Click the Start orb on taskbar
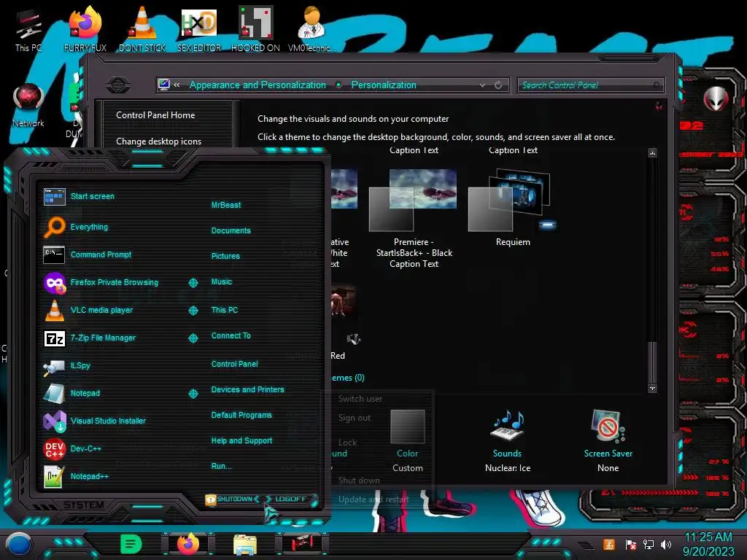The image size is (747, 560). pyautogui.click(x=18, y=544)
